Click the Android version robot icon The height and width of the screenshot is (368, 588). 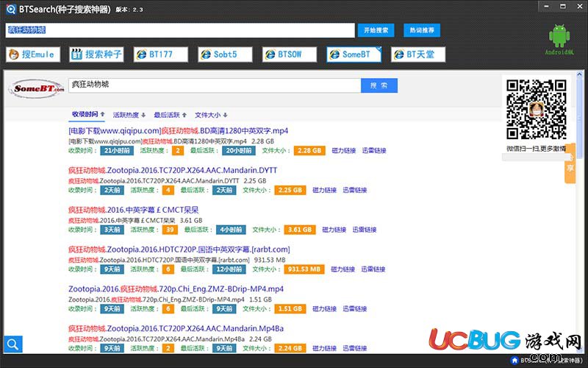coord(559,36)
